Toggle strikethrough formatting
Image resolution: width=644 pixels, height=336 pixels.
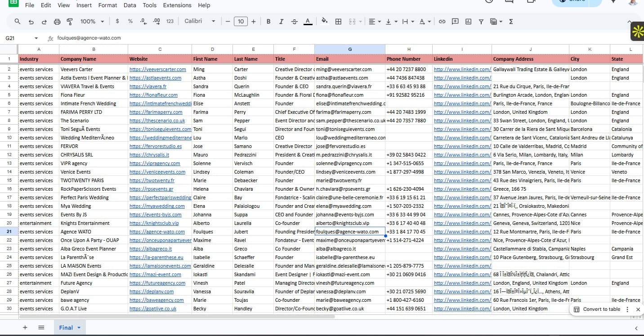[x=295, y=22]
